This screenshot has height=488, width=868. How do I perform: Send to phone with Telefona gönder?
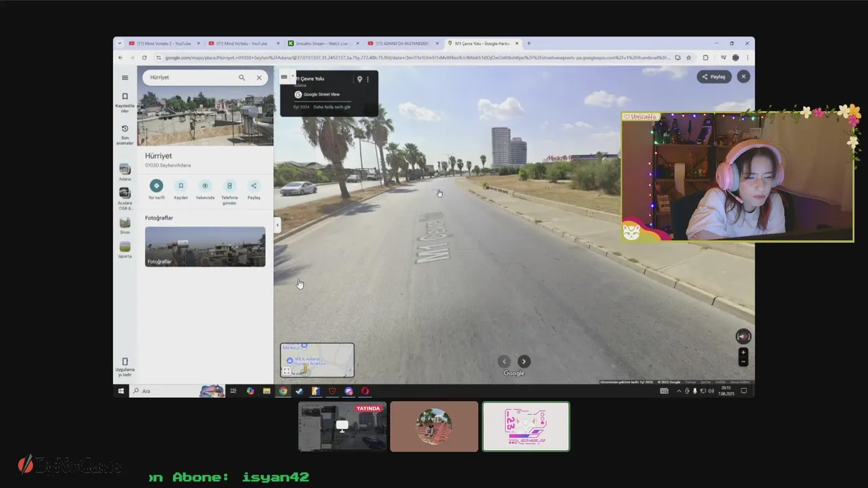229,192
